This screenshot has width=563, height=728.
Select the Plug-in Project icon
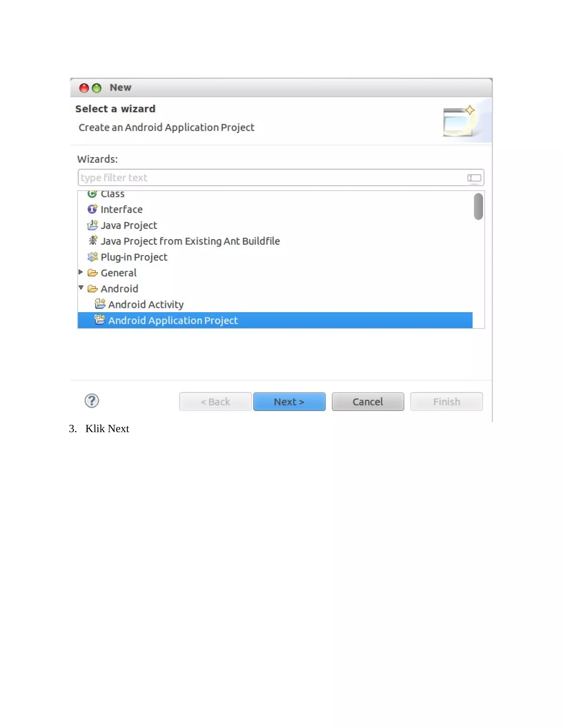pyautogui.click(x=92, y=257)
